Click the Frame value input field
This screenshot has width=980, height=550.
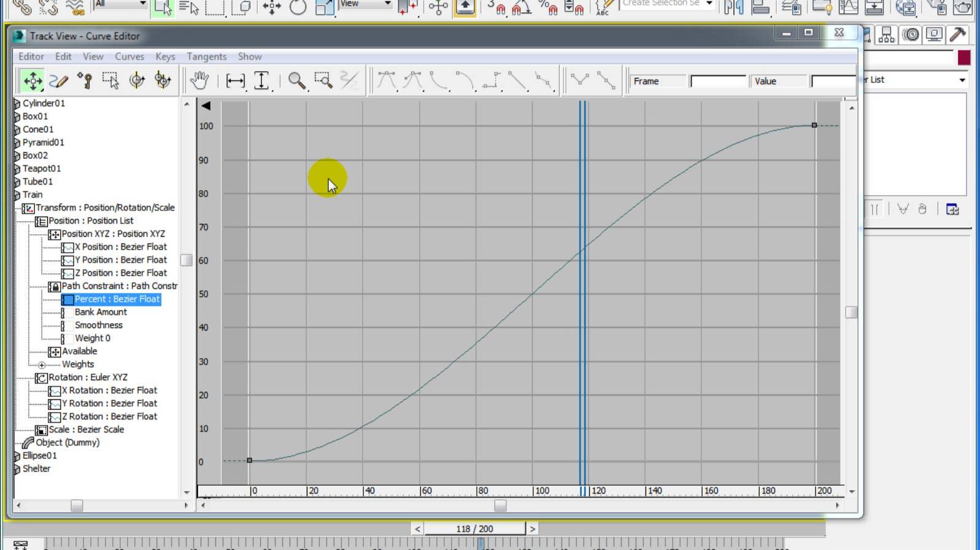coord(717,81)
